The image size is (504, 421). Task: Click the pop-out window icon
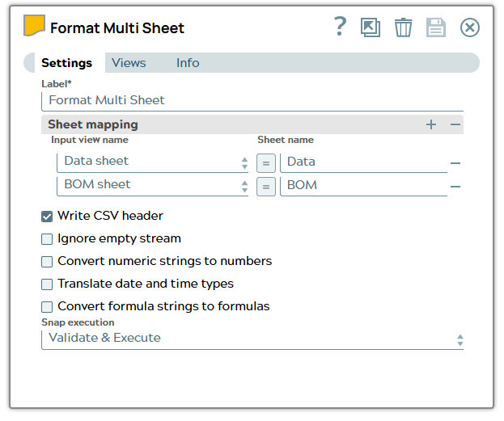point(371,27)
